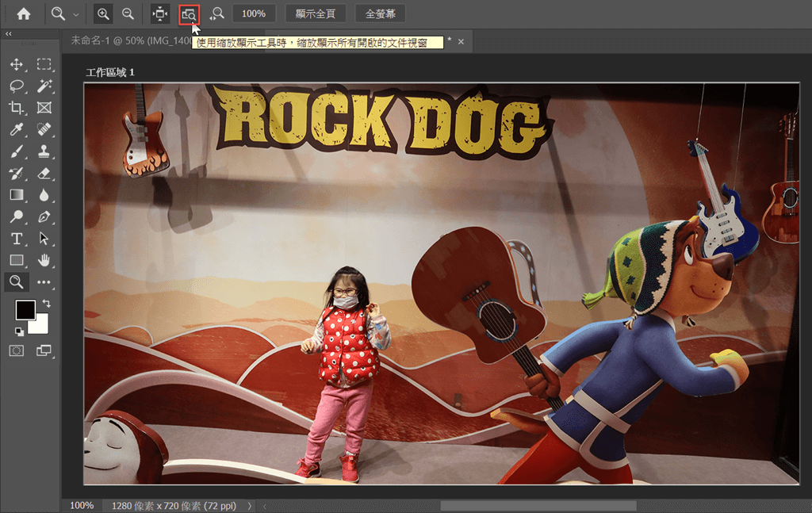812x513 pixels.
Task: Reset to default foreground and background colors
Action: click(19, 331)
